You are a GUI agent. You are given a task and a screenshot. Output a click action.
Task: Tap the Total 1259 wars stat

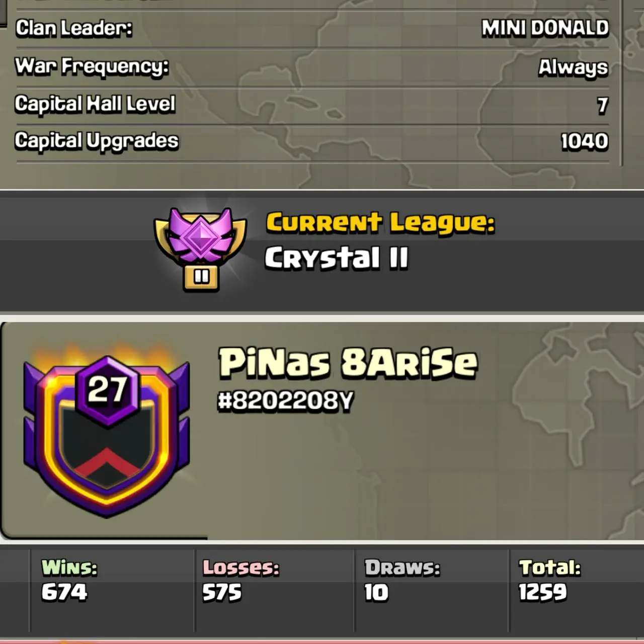[x=549, y=581]
